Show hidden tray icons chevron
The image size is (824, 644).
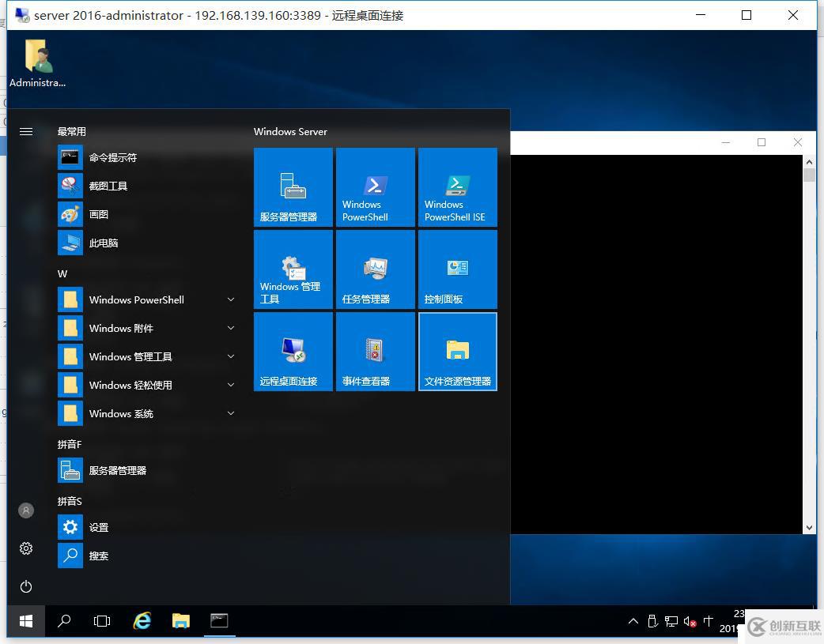pos(633,621)
